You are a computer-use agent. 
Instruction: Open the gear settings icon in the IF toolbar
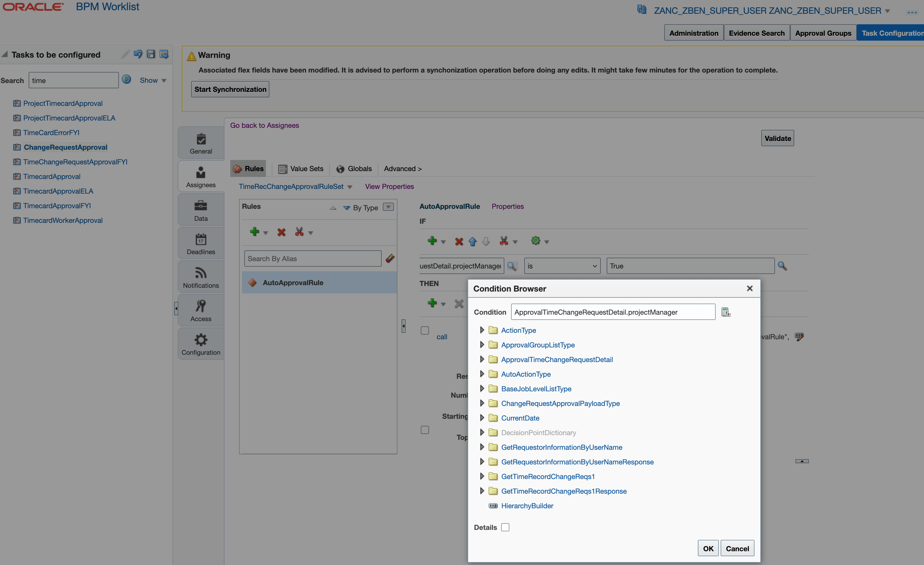point(536,241)
